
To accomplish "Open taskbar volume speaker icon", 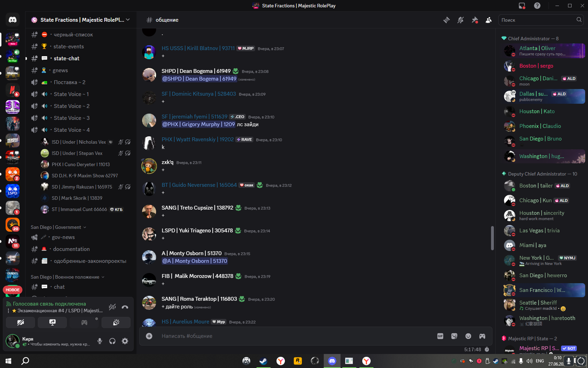I will (529, 361).
